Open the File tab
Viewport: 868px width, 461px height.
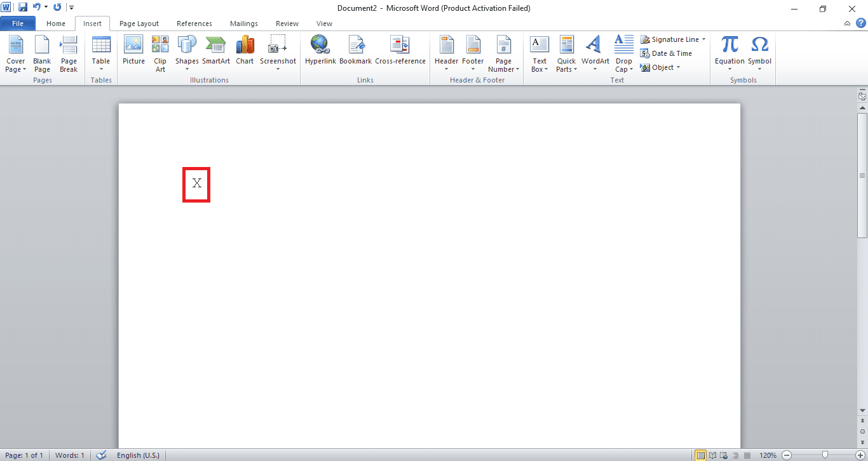click(x=18, y=23)
